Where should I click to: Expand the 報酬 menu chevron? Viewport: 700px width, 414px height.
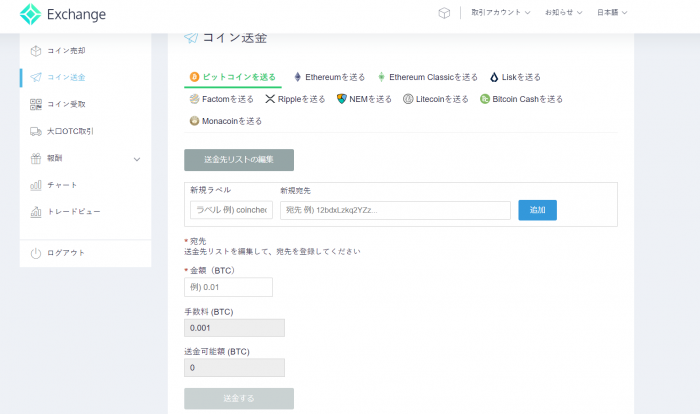137,159
